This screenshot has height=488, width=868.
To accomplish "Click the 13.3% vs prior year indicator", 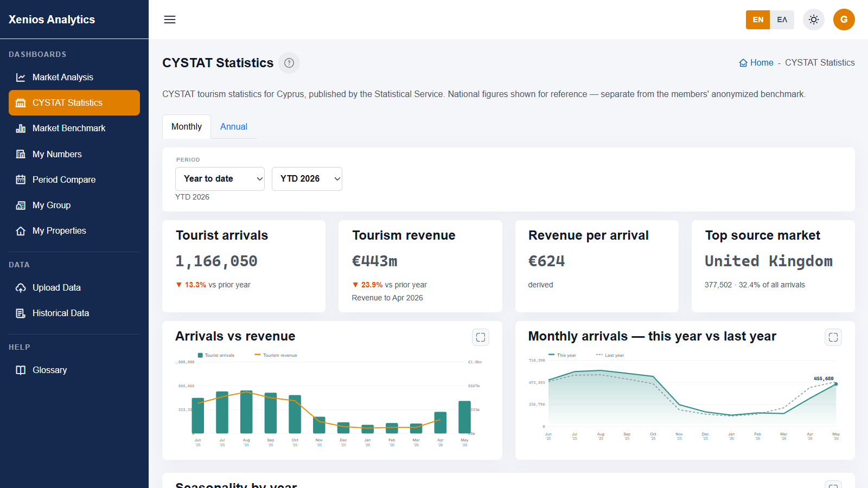I will tap(213, 285).
